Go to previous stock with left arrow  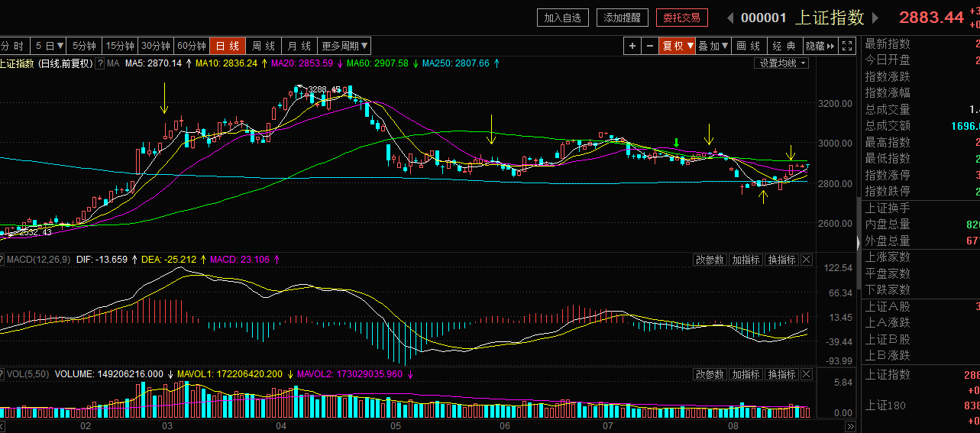coord(730,18)
